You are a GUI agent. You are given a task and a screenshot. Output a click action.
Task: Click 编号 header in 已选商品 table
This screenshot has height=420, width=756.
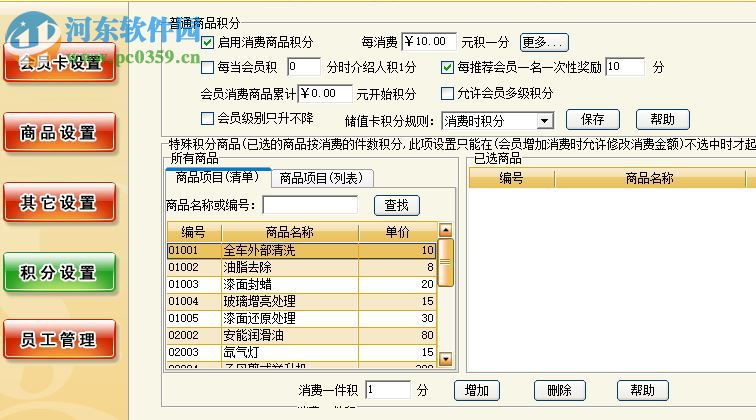pyautogui.click(x=512, y=178)
